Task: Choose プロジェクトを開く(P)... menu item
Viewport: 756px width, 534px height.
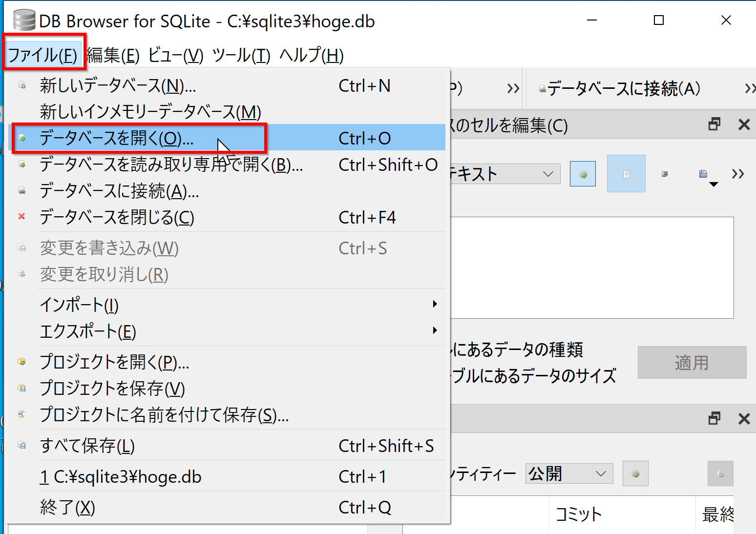Action: tap(227, 362)
